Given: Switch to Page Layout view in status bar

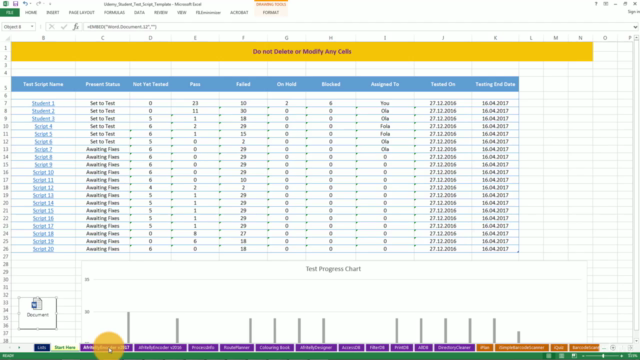Looking at the screenshot, I should coord(562,356).
